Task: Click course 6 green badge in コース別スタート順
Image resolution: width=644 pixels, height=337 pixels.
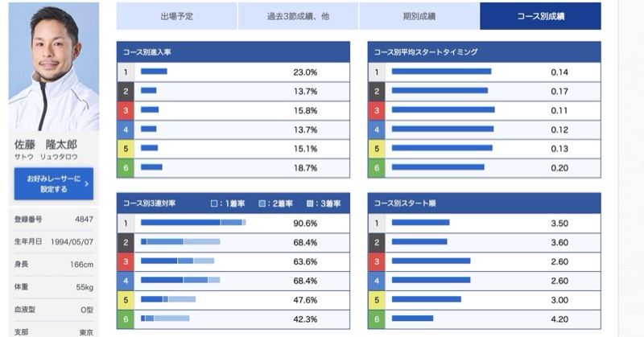Action: (376, 319)
